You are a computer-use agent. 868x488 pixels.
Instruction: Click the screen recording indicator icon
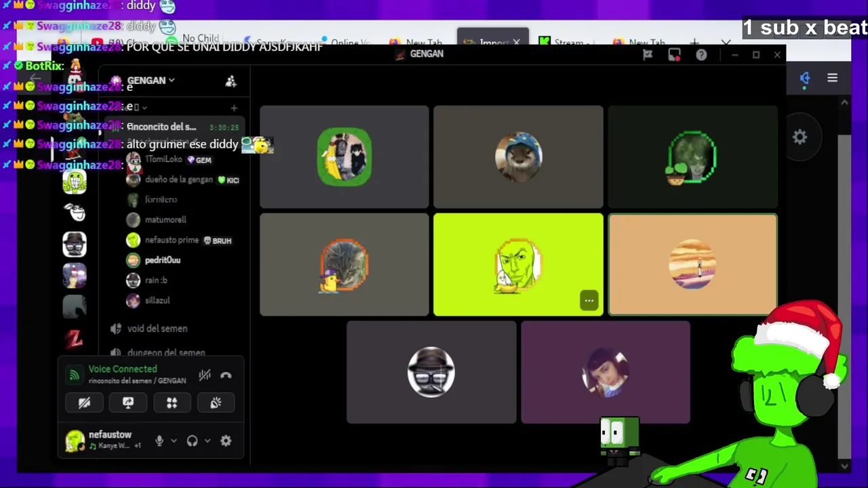tap(674, 55)
